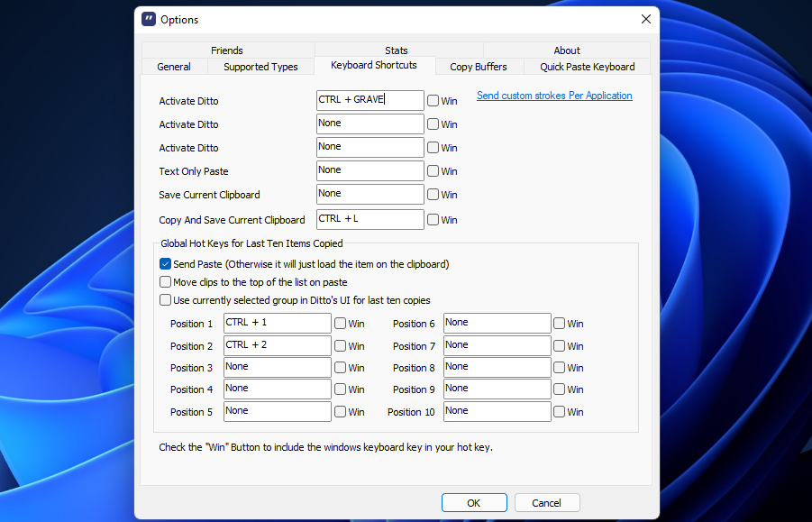The height and width of the screenshot is (522, 812).
Task: Switch to the General tab
Action: click(174, 67)
